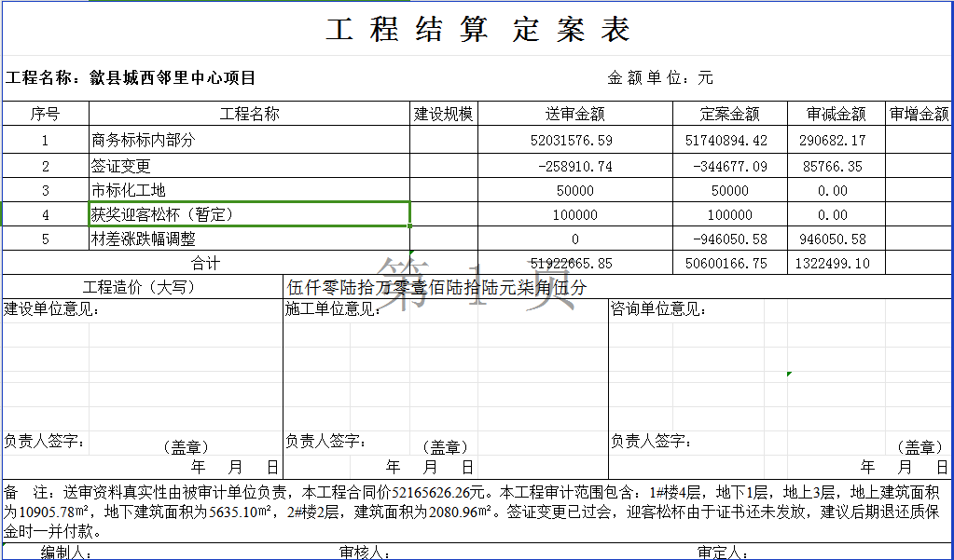Screen dimensions: 954x560
Task: Click the 签证变更 row name cell
Action: click(248, 167)
